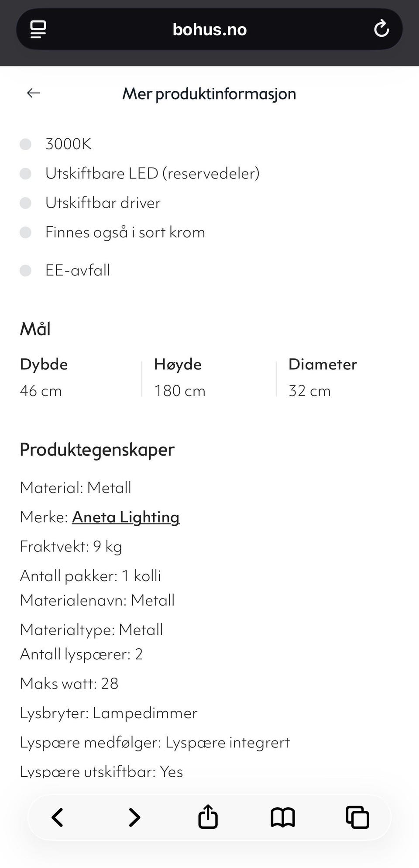Tap the Lysbryter: Lampedimmer line
The height and width of the screenshot is (868, 419).
[x=109, y=713]
